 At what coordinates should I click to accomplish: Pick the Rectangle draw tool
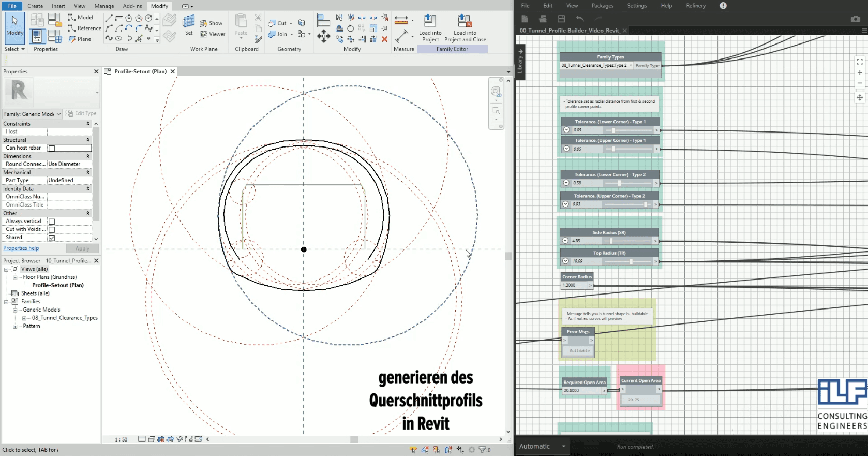pyautogui.click(x=119, y=18)
